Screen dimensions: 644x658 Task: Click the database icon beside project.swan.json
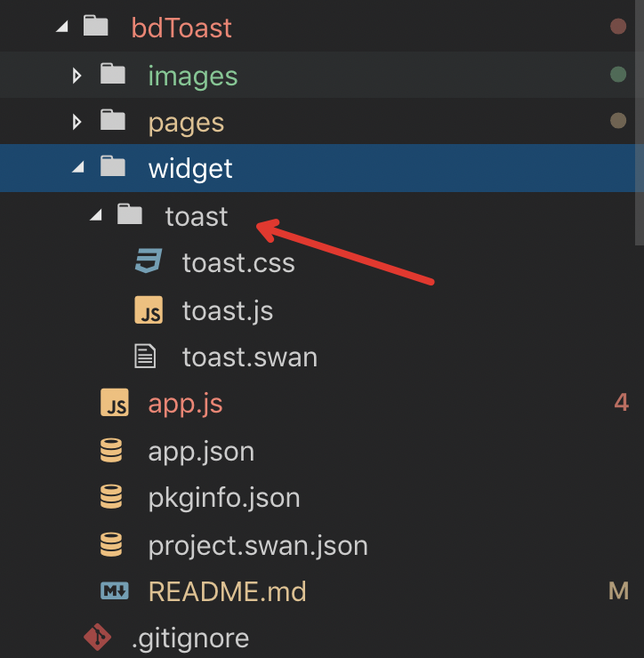(x=112, y=544)
